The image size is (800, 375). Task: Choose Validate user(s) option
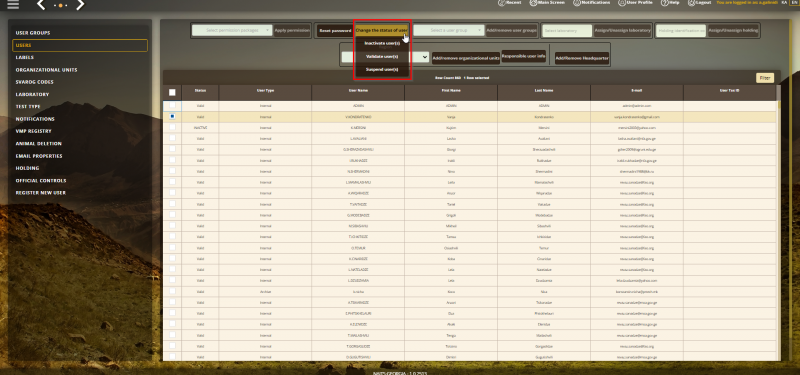click(x=382, y=56)
